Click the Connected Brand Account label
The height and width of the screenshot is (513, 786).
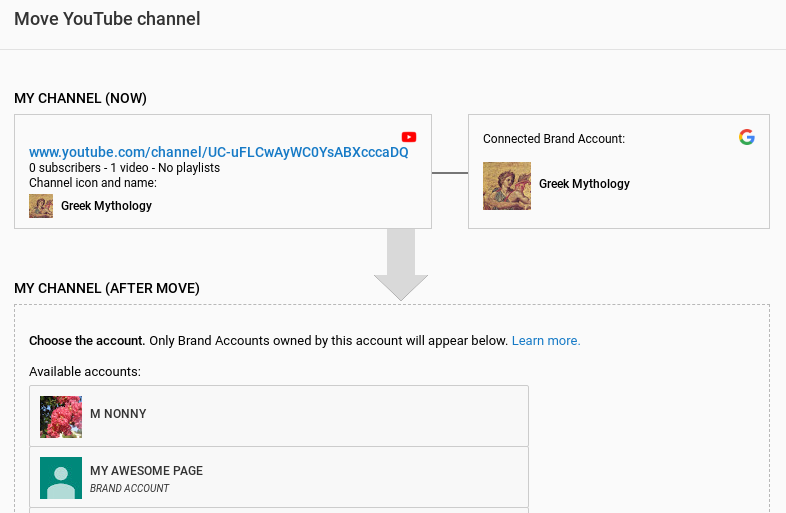(x=554, y=139)
